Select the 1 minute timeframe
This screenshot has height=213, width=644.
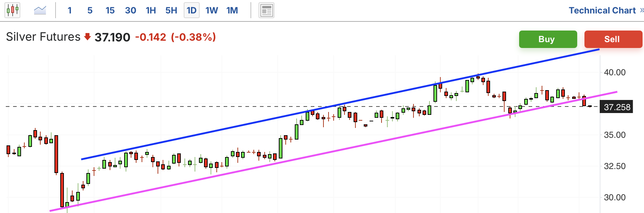pyautogui.click(x=70, y=10)
